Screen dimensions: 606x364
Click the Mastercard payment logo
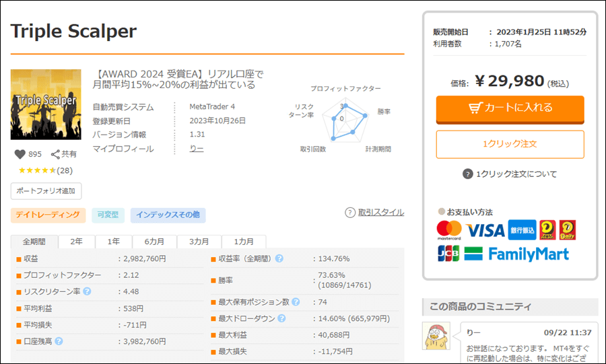[449, 230]
